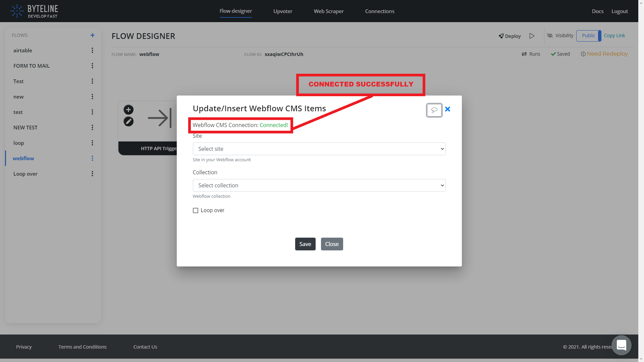Add a new flow with plus icon

[x=93, y=35]
